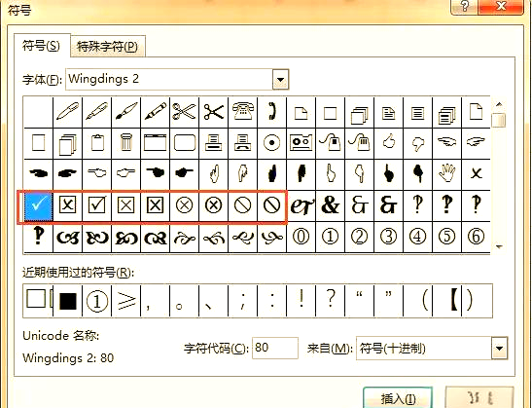Close the symbol dialog
The height and width of the screenshot is (408, 532).
[501, 6]
